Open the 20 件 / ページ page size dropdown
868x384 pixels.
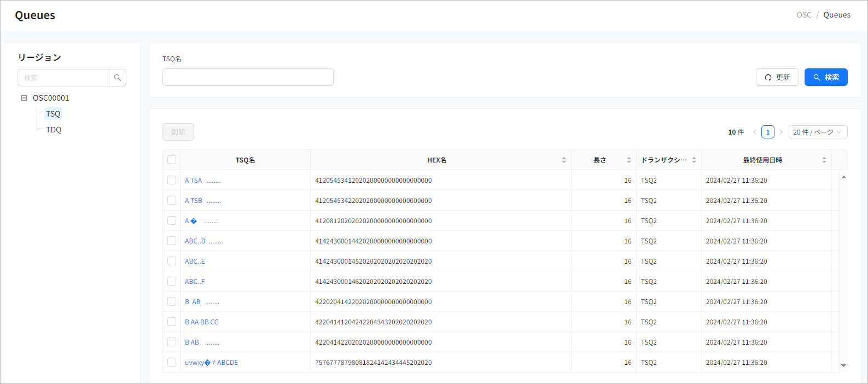click(818, 132)
